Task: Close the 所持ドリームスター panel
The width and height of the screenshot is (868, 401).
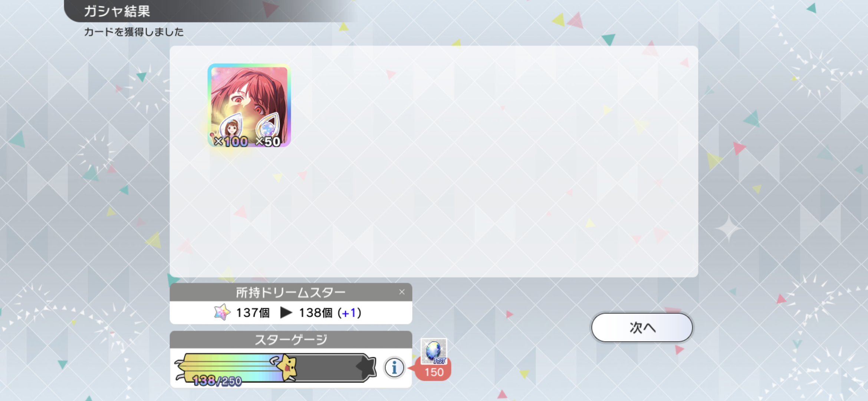Action: pyautogui.click(x=402, y=292)
